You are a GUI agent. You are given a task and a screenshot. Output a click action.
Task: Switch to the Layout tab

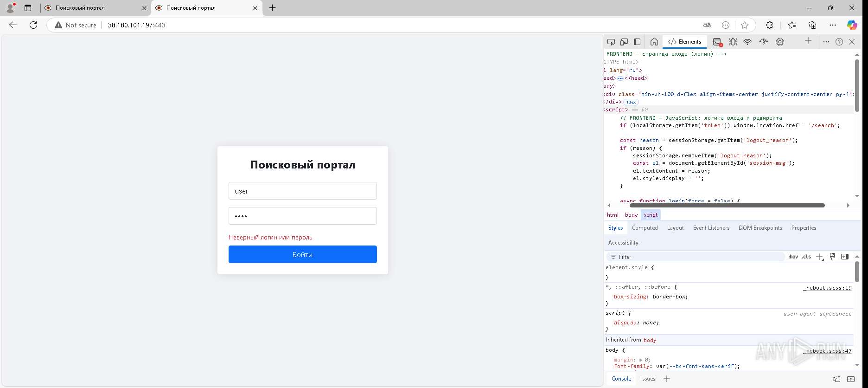click(675, 228)
